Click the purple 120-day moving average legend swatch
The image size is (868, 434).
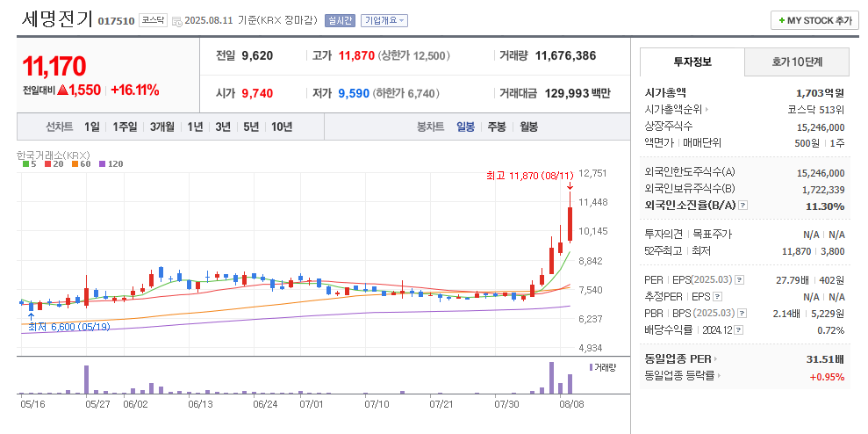pos(102,164)
